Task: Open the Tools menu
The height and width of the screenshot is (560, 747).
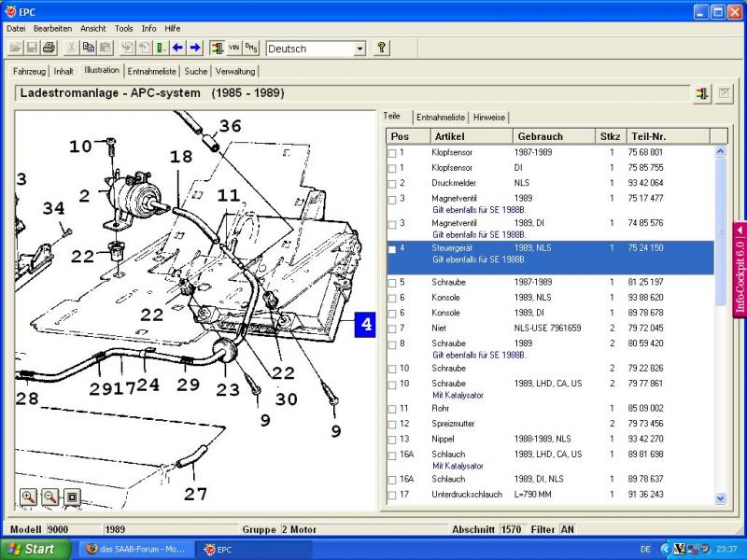Action: [x=124, y=29]
